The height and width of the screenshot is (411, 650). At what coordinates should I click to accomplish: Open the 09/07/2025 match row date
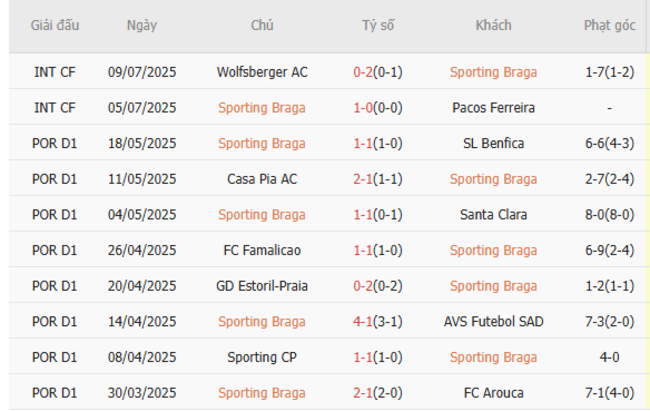[x=142, y=72]
